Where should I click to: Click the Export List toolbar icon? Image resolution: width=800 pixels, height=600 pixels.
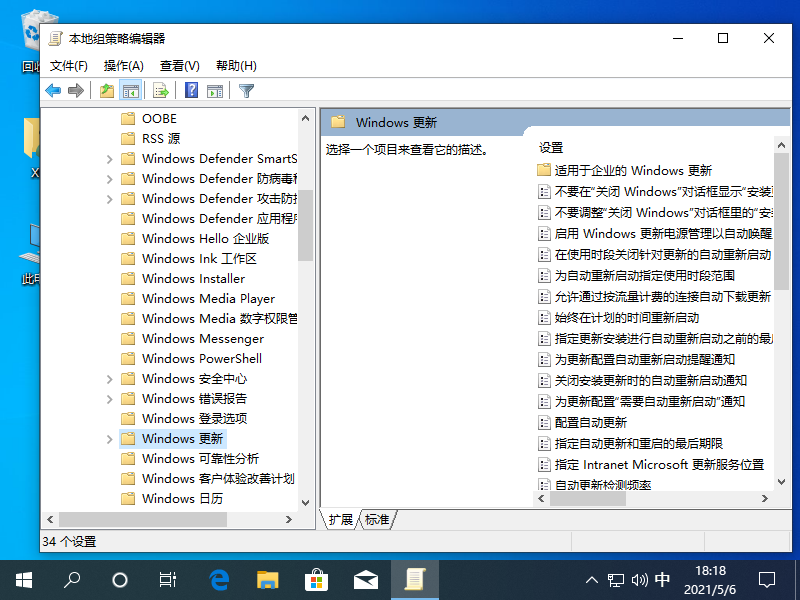point(160,91)
